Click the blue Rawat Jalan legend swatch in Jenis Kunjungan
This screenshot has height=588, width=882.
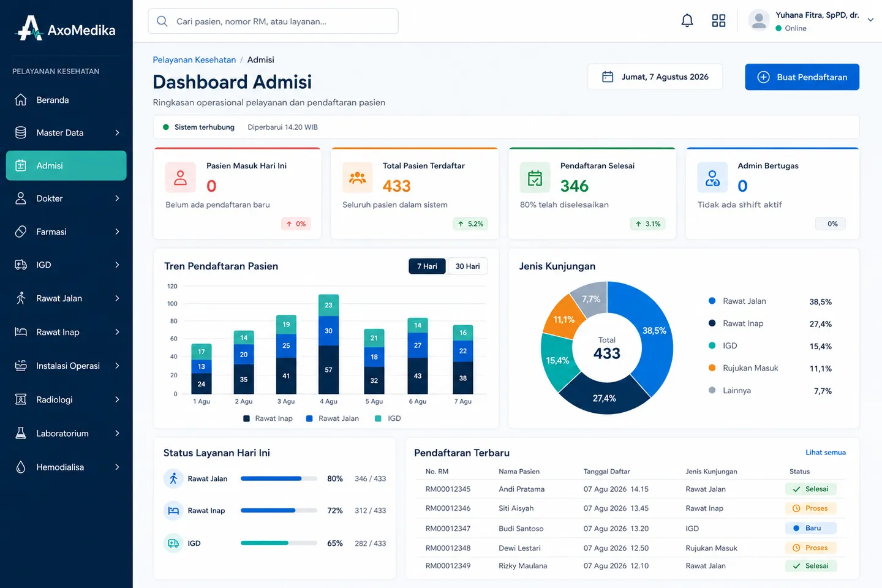(x=712, y=301)
